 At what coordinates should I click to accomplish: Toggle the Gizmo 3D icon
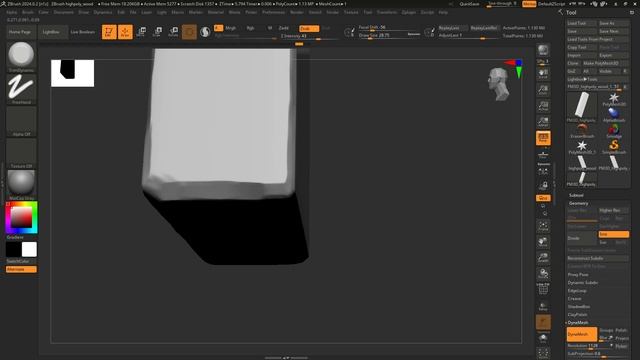pyautogui.click(x=189, y=32)
